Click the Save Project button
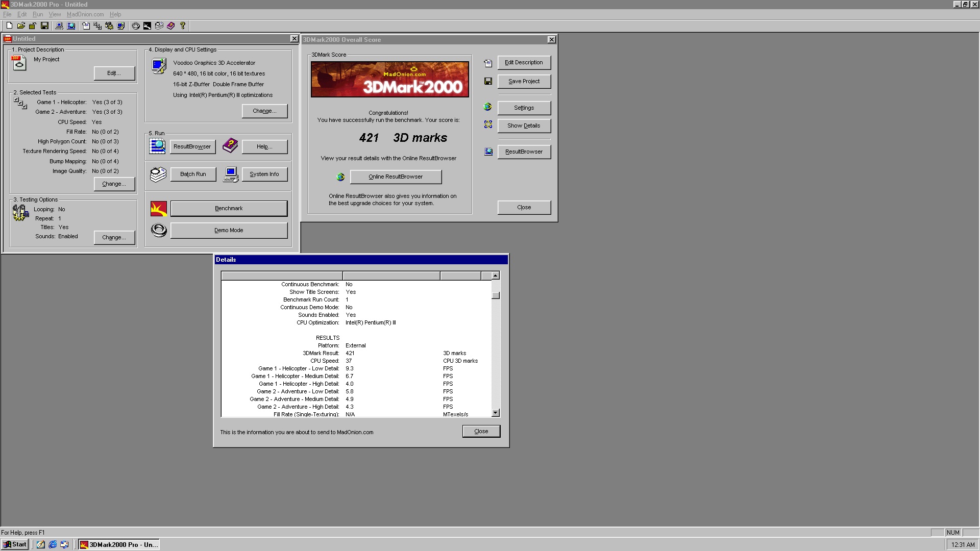Viewport: 980px width, 551px height. [x=524, y=82]
